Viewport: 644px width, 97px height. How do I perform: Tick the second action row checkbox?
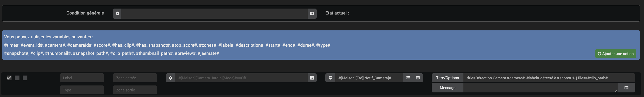point(17,78)
